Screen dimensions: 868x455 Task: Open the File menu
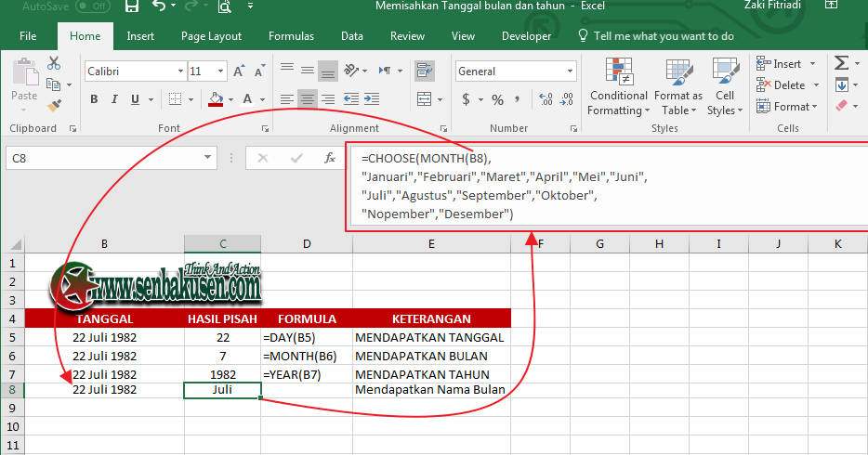pyautogui.click(x=28, y=36)
